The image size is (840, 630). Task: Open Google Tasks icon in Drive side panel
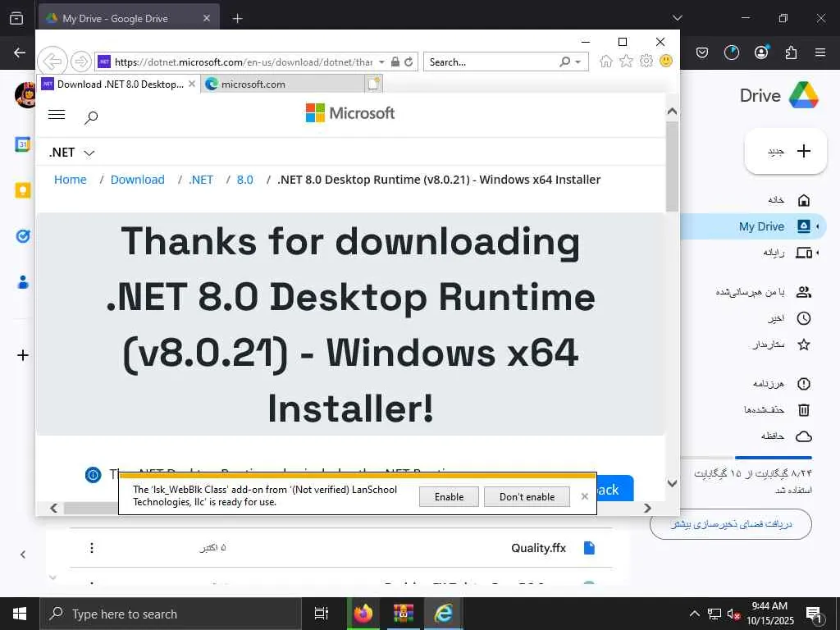click(x=22, y=235)
